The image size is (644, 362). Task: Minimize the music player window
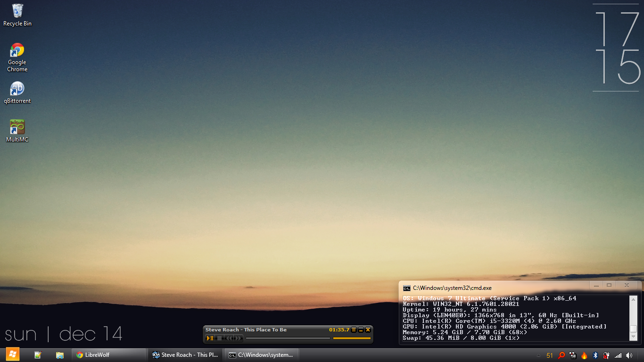(x=361, y=330)
